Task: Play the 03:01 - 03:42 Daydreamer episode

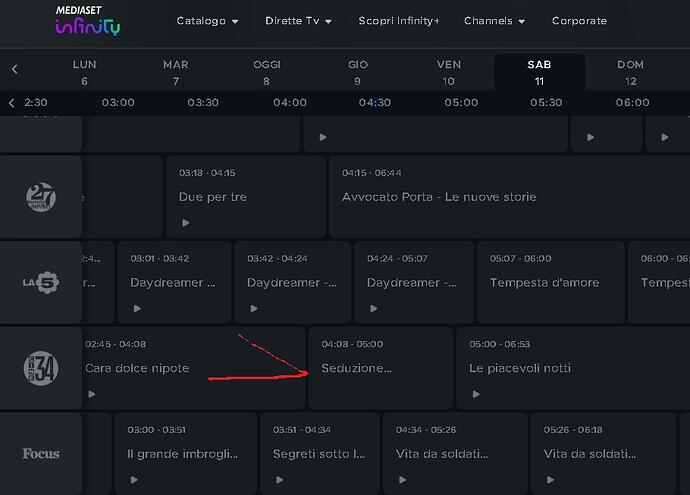Action: click(x=137, y=308)
